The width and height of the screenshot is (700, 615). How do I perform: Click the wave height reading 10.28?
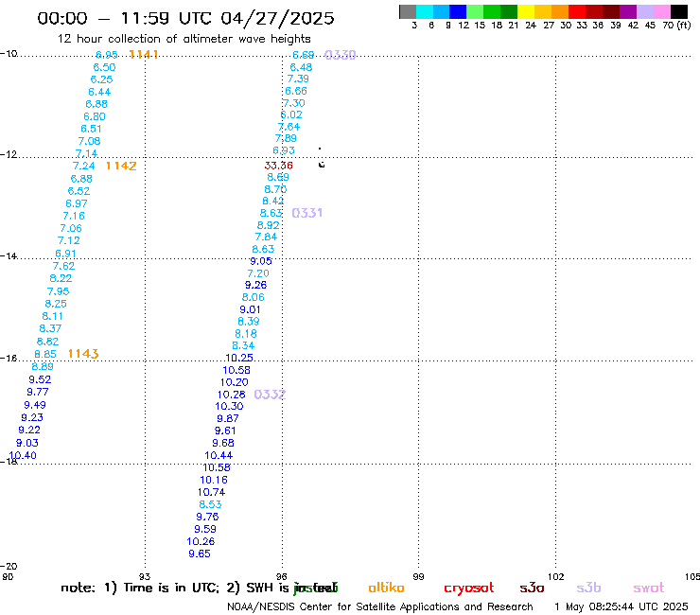click(231, 395)
